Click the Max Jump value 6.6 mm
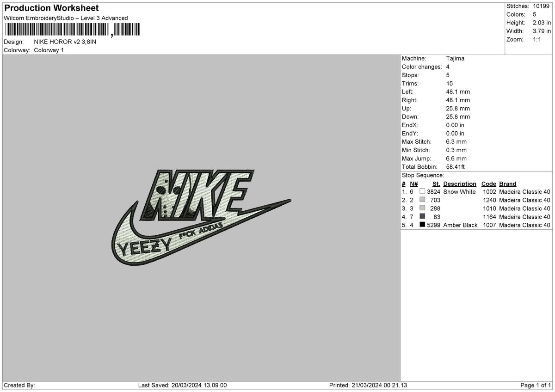The width and height of the screenshot is (555, 392). (x=456, y=158)
